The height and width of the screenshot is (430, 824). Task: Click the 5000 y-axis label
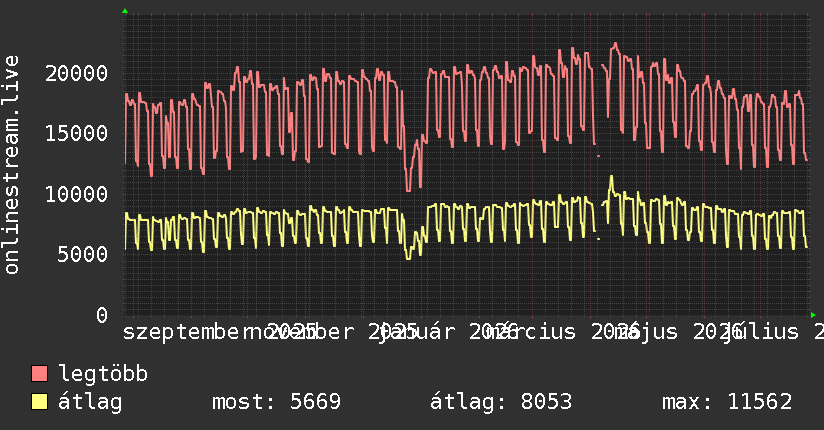coord(83,254)
